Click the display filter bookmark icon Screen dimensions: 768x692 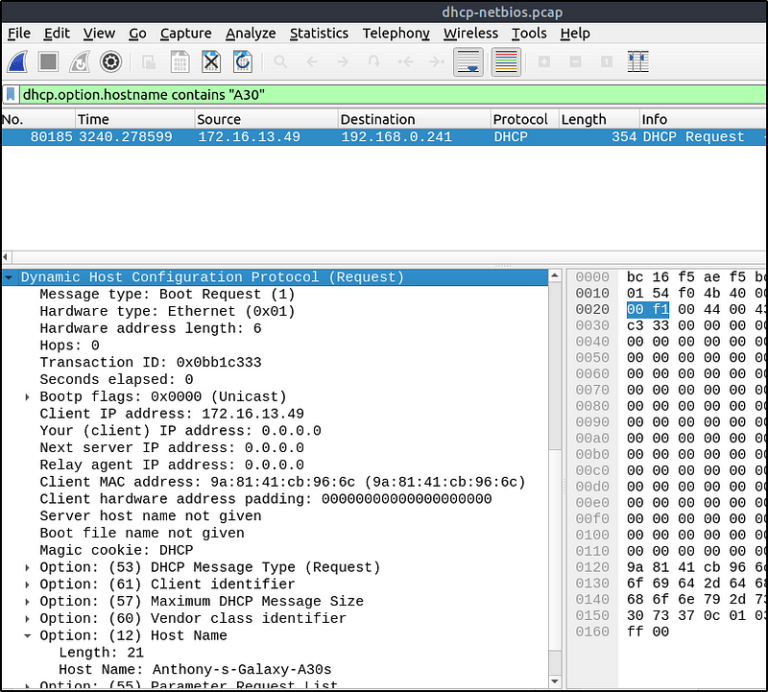(x=11, y=95)
